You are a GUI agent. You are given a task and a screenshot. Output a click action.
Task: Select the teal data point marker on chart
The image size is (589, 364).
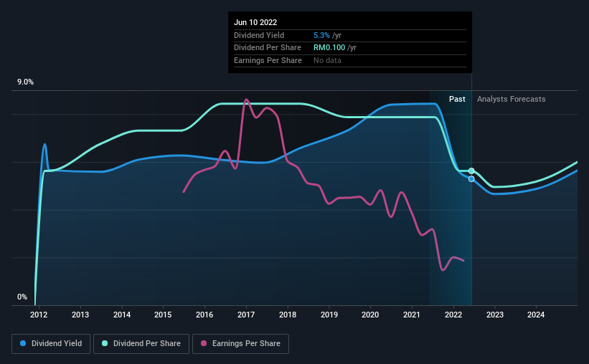click(471, 171)
